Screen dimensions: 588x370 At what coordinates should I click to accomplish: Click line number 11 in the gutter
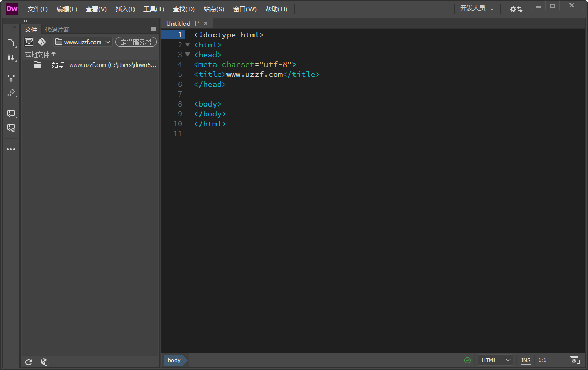(177, 134)
